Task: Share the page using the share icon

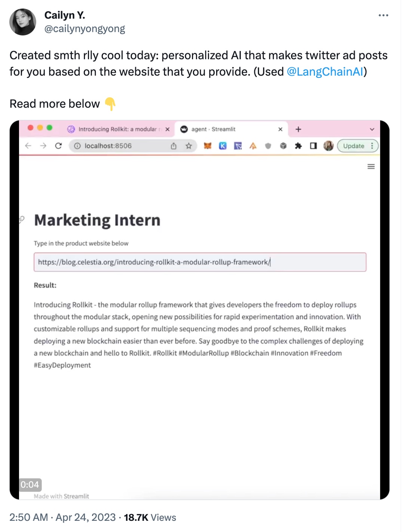Action: (x=174, y=146)
